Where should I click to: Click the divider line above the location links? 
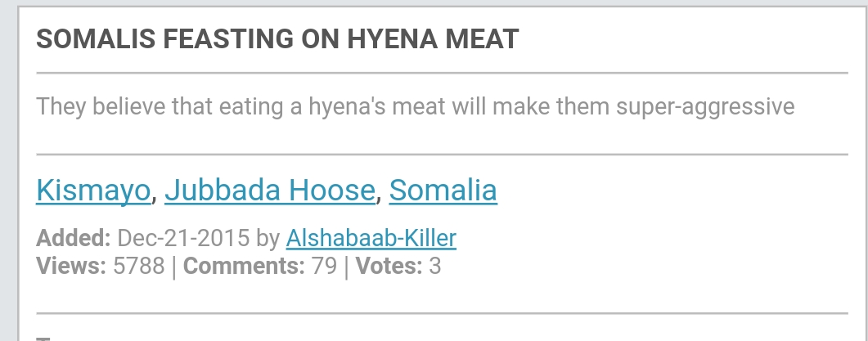coord(442,154)
